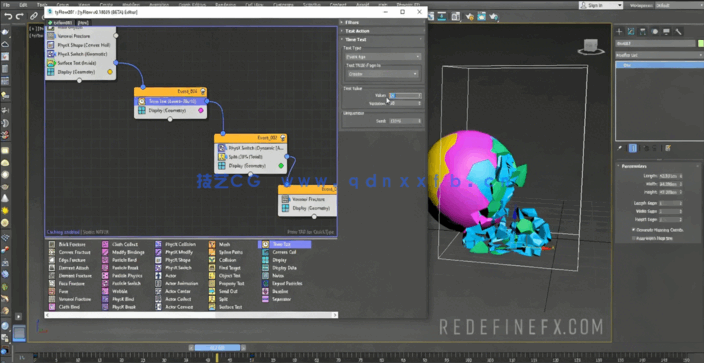This screenshot has width=704, height=363.
Task: Expand the Test Action rollout
Action: pos(382,31)
